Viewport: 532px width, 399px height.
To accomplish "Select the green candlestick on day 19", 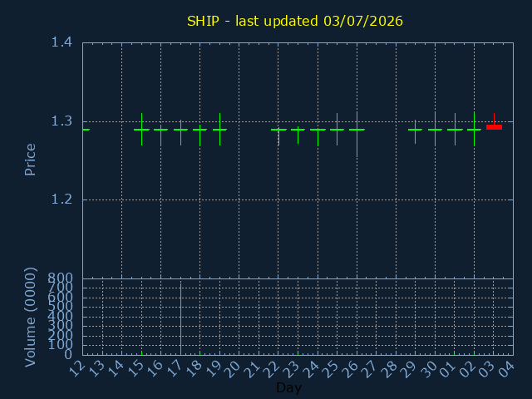I will [x=219, y=130].
